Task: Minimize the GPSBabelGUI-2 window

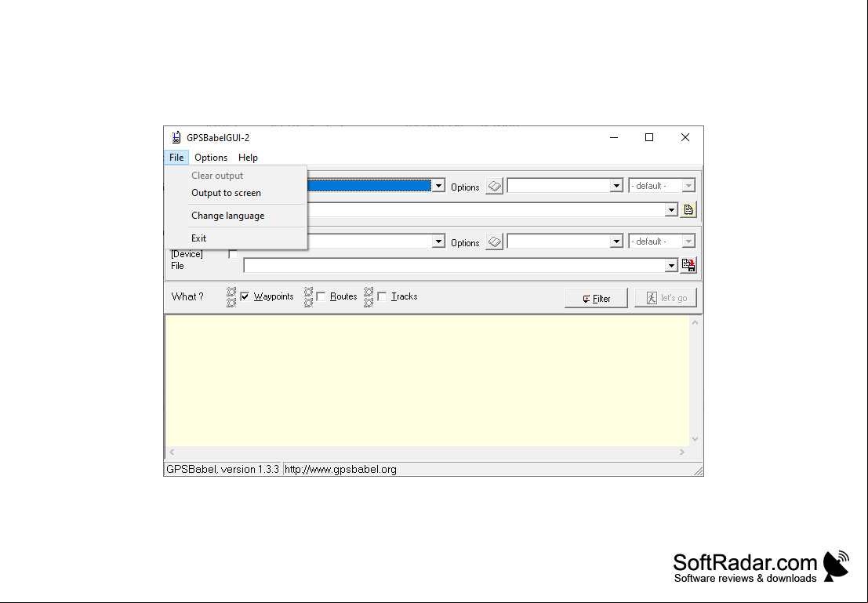Action: [614, 137]
